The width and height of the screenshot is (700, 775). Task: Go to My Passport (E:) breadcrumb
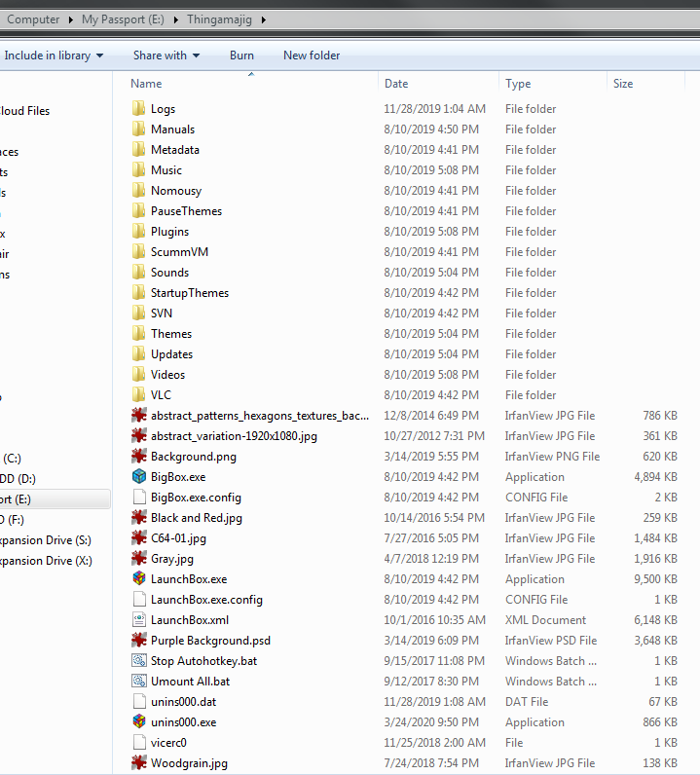pyautogui.click(x=123, y=19)
